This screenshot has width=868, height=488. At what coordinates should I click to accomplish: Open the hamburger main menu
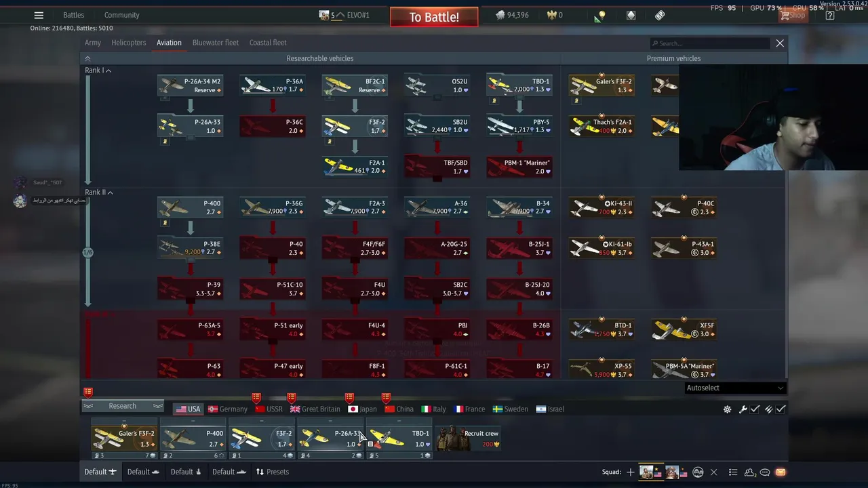(39, 15)
